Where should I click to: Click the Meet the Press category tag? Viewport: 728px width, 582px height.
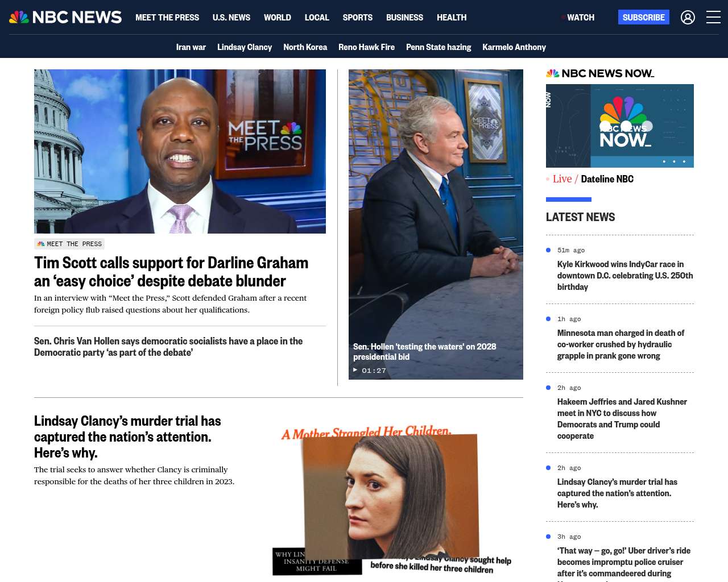(69, 244)
